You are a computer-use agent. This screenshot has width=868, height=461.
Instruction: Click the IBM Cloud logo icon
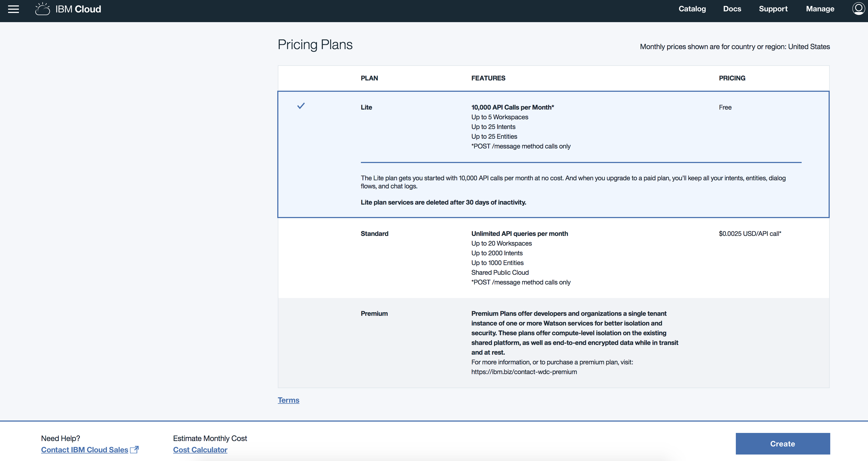coord(42,9)
